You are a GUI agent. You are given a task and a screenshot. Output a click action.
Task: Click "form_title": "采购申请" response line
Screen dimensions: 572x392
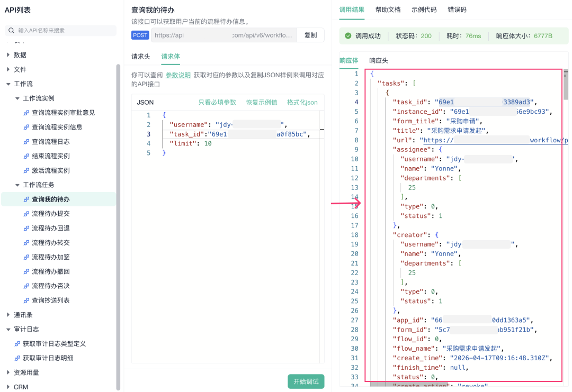coord(437,121)
